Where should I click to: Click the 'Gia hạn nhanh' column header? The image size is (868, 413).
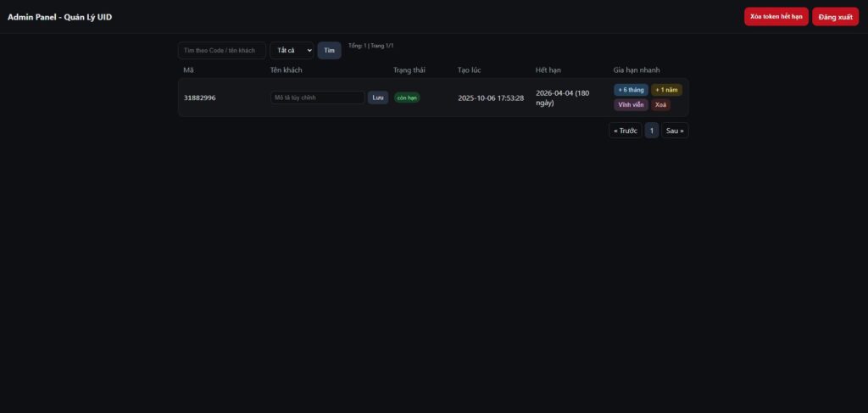pyautogui.click(x=637, y=70)
